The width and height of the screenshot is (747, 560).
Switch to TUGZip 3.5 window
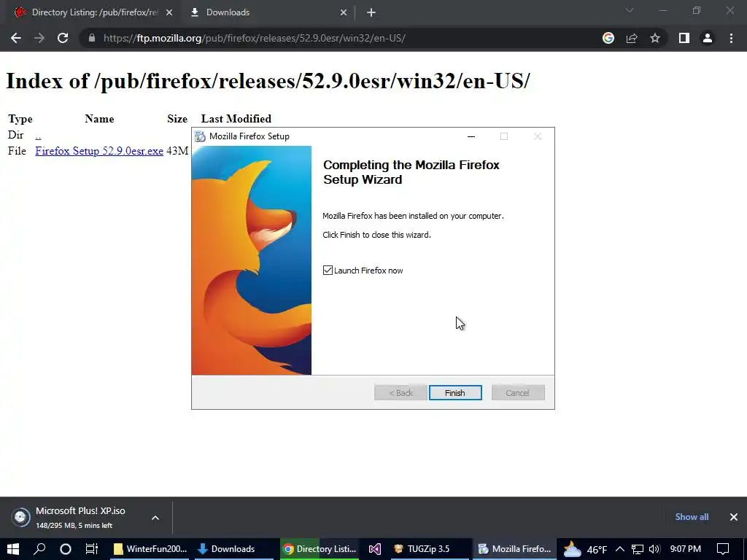coord(429,549)
